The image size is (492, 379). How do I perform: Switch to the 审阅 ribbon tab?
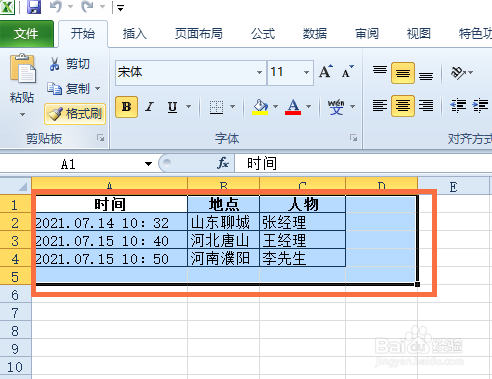(x=367, y=33)
